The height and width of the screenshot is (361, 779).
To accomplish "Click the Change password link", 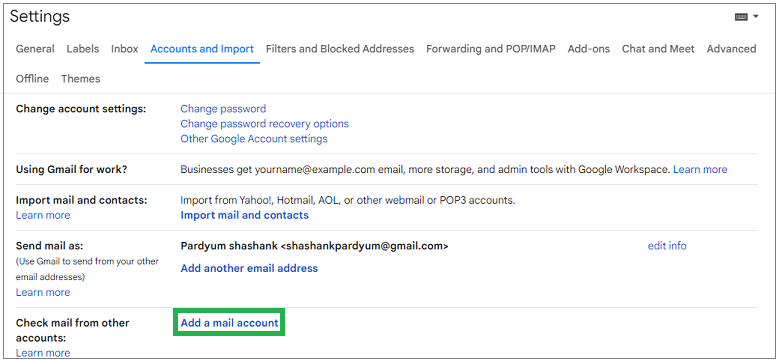I will coord(223,108).
